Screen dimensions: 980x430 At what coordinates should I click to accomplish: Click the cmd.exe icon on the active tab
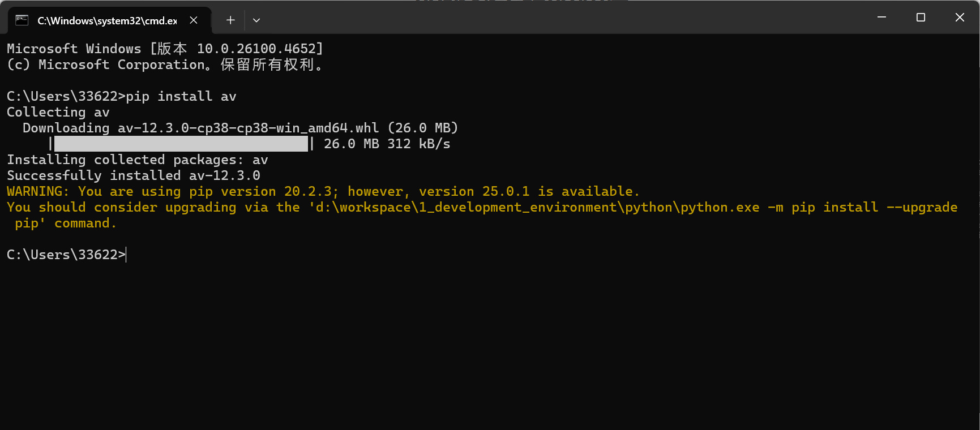coord(22,19)
